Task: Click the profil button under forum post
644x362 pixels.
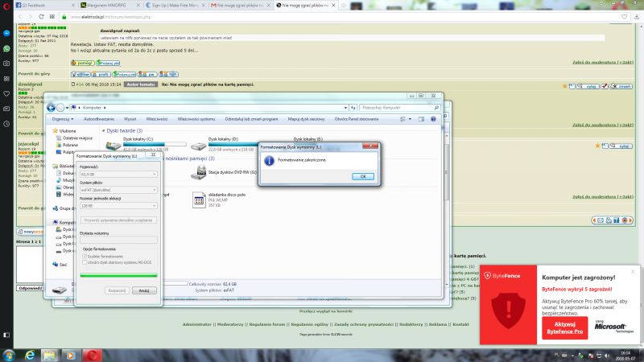Action: 101,74
